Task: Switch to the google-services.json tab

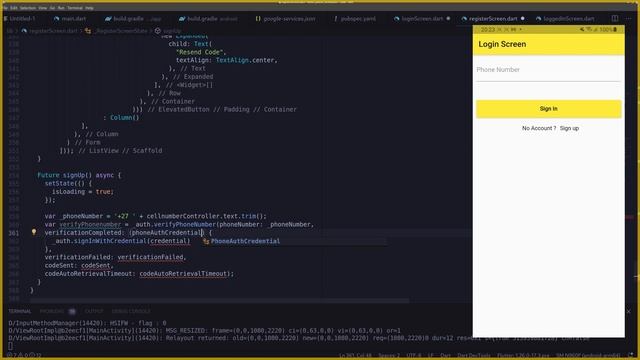Action: 285,19
